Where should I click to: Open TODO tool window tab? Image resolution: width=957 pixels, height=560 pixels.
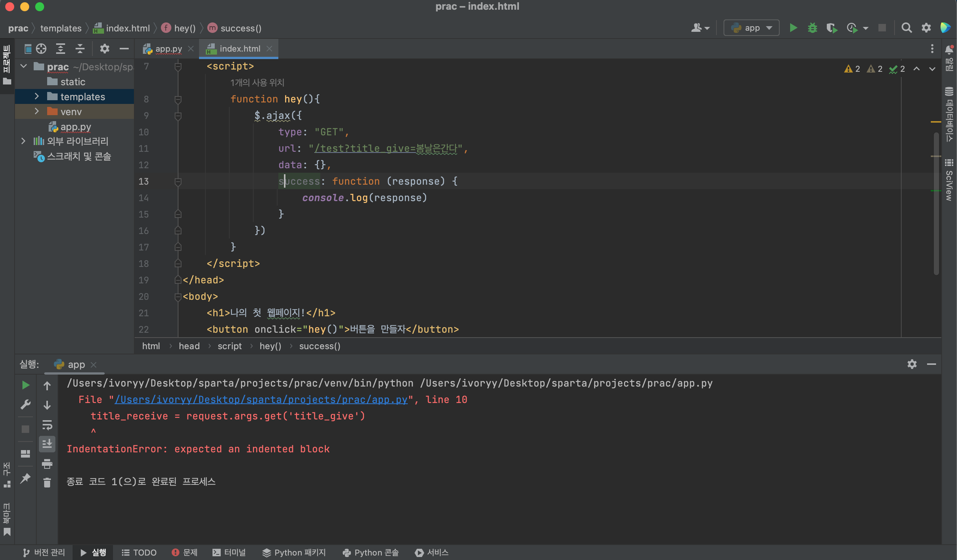(x=139, y=553)
